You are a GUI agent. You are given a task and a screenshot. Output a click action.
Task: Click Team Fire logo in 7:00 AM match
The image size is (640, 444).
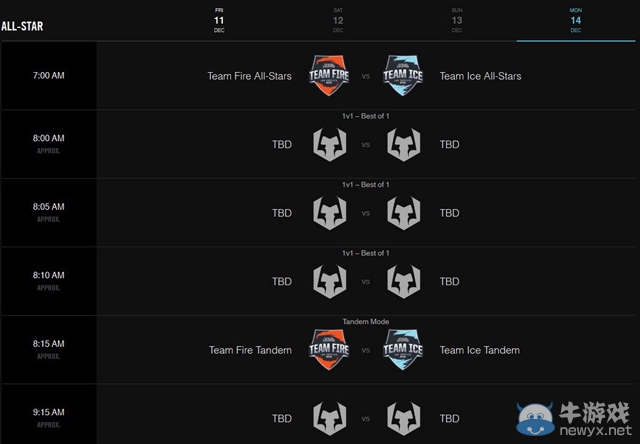point(329,76)
